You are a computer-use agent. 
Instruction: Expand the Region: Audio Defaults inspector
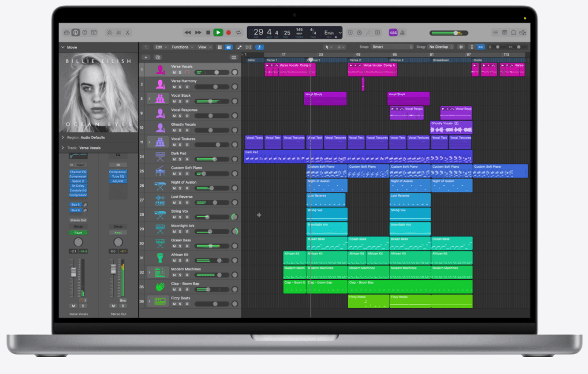(x=64, y=137)
